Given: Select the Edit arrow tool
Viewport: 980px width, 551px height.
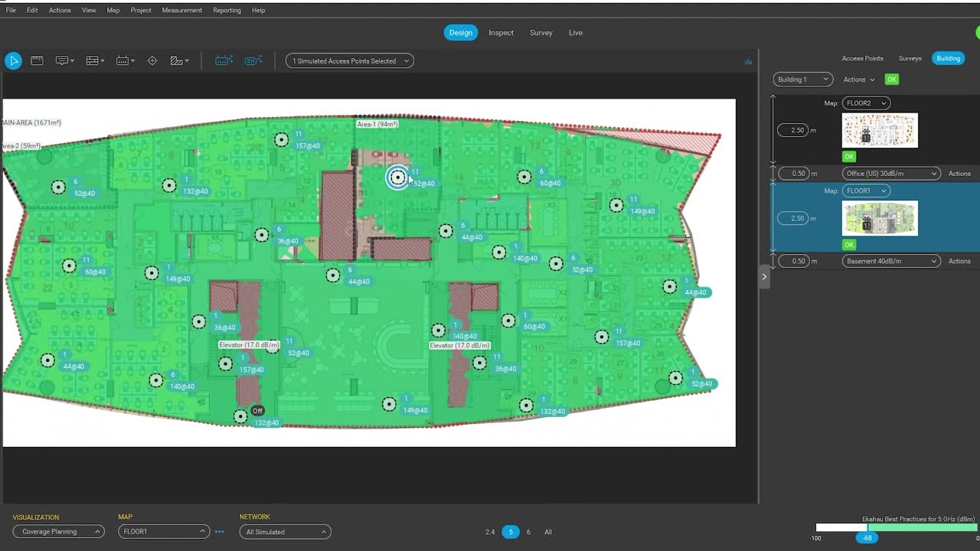Looking at the screenshot, I should pos(13,61).
